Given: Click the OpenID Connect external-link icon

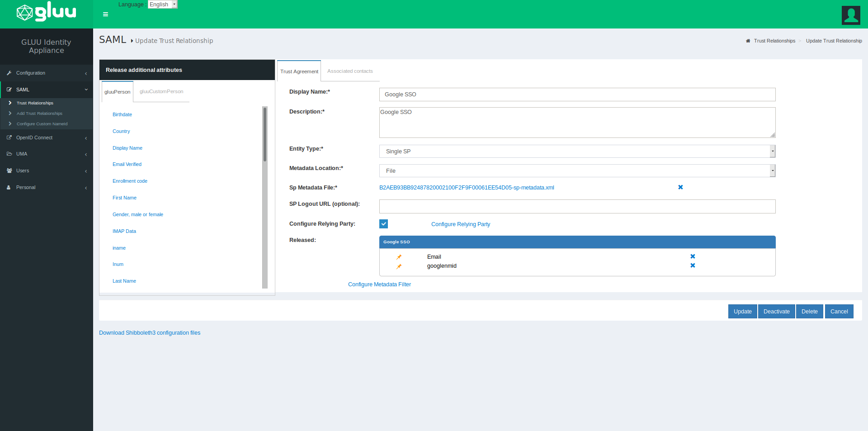Looking at the screenshot, I should [9, 137].
